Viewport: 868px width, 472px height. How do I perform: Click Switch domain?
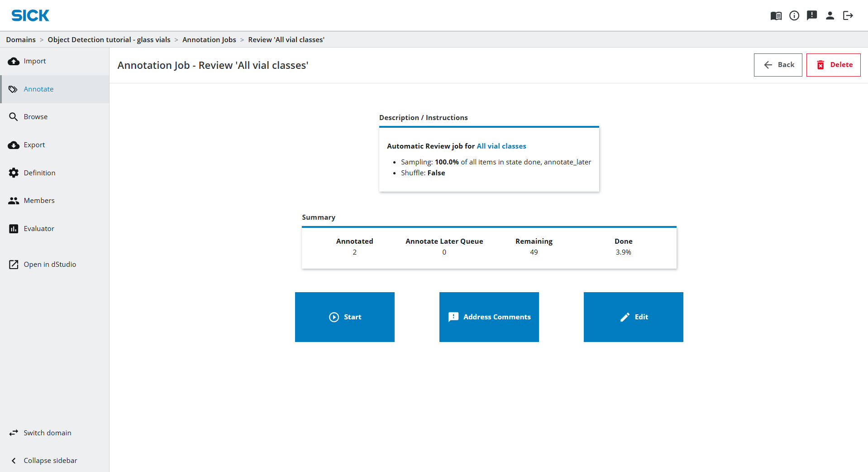pyautogui.click(x=47, y=433)
